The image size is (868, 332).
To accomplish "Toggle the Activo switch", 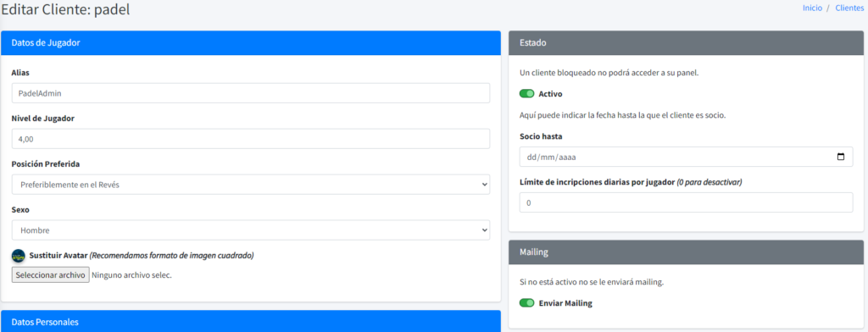I will pos(526,94).
